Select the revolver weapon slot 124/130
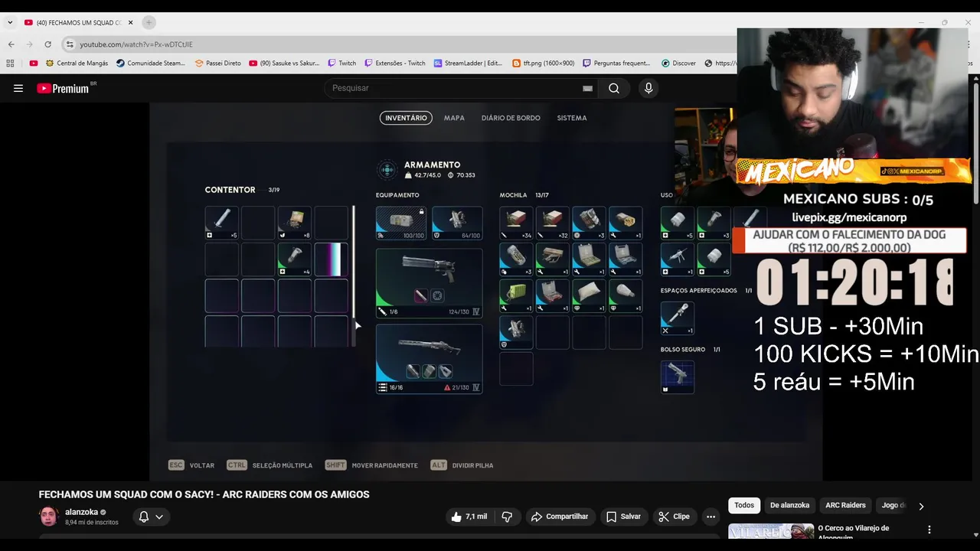 point(429,282)
